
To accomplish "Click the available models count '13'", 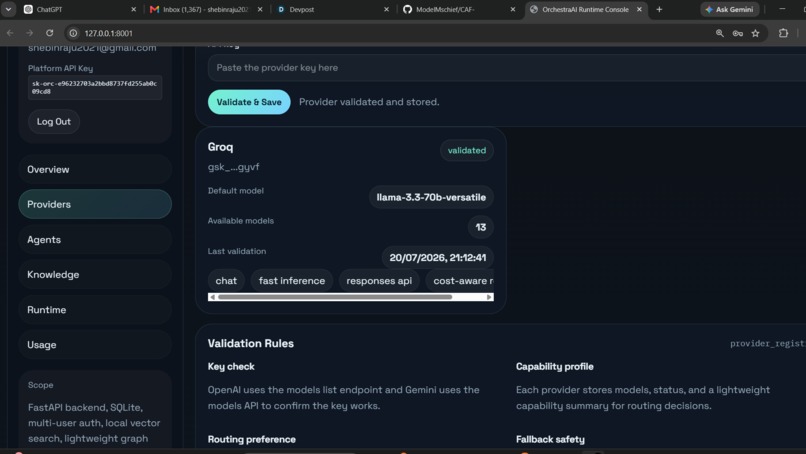I will [x=481, y=227].
